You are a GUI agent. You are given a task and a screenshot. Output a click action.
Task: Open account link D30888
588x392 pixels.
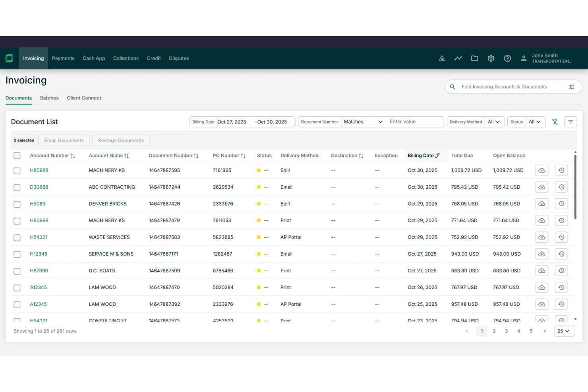click(39, 187)
